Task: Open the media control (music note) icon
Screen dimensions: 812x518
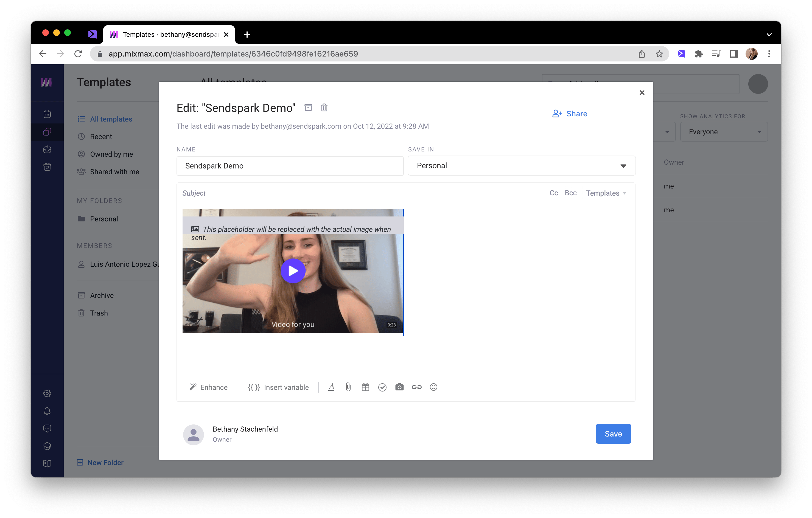Action: 716,54
